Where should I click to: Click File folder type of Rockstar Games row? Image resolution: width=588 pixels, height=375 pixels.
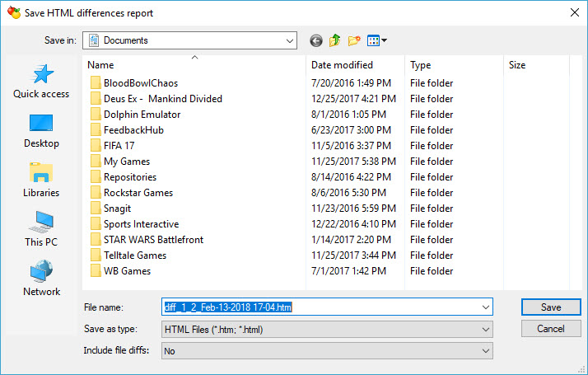432,193
